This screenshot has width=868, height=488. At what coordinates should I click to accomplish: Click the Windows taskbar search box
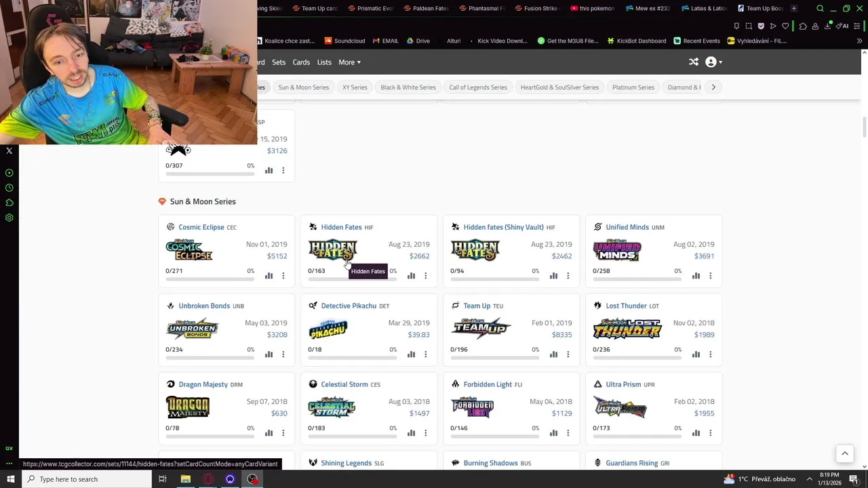click(x=87, y=479)
